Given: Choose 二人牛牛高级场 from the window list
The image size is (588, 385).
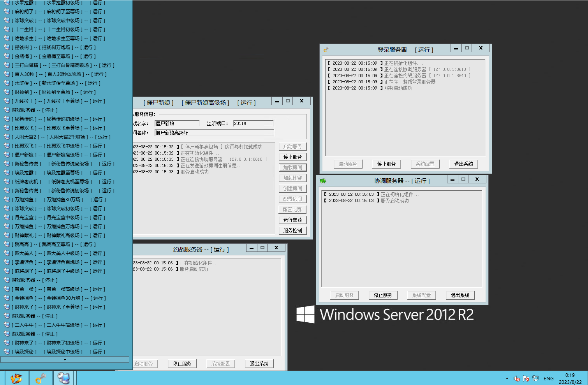Looking at the screenshot, I should 58,325.
